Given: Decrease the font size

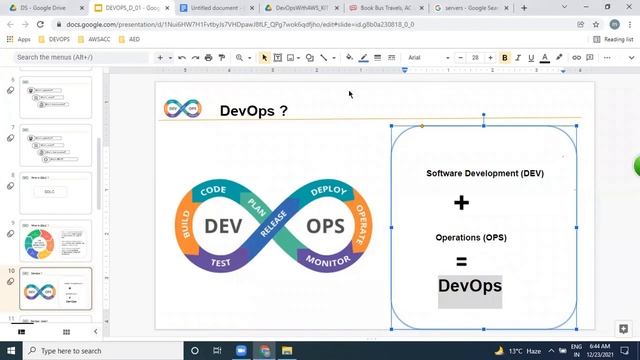Looking at the screenshot, I should point(460,58).
